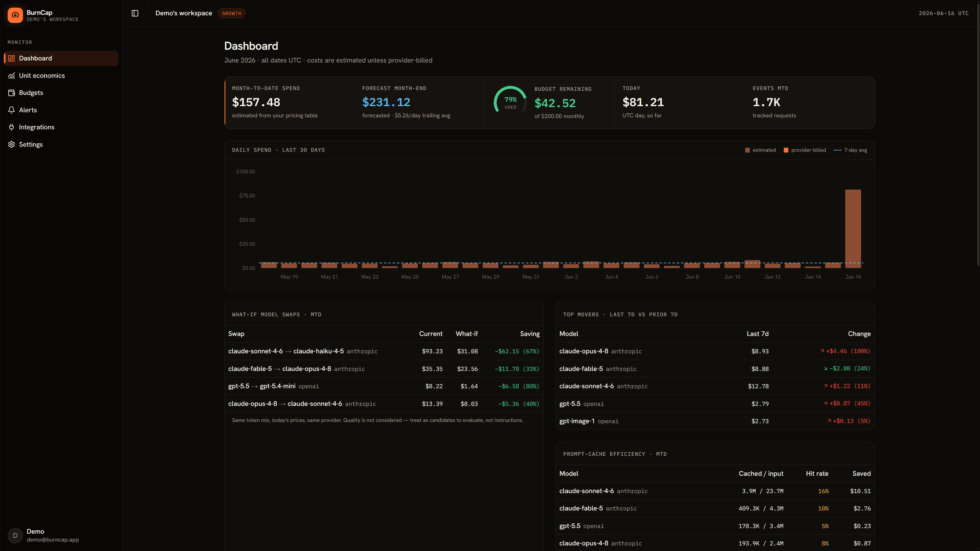The height and width of the screenshot is (551, 980).
Task: Click the Hit rate column header
Action: pos(817,473)
